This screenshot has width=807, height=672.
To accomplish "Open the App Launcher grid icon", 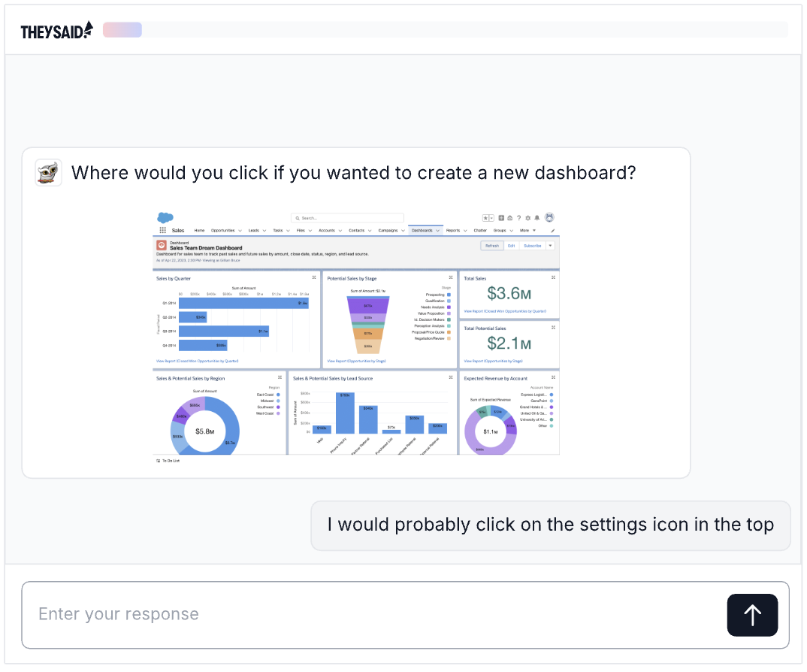I will coord(162,231).
